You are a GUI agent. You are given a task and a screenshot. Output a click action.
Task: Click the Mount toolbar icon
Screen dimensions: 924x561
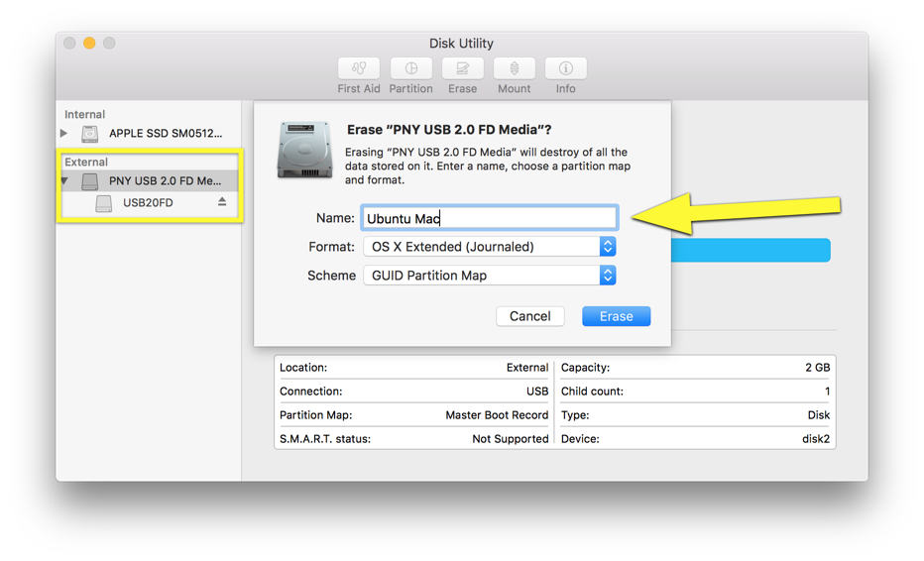coord(514,68)
